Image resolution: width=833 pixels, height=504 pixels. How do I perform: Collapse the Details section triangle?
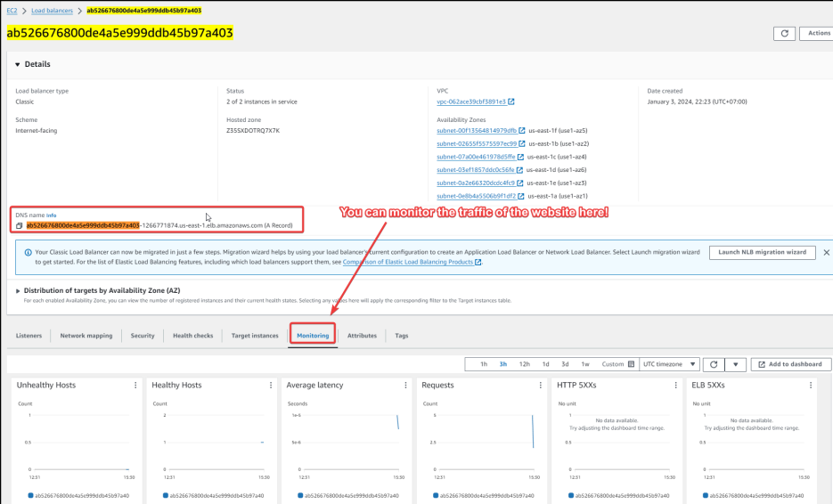(x=18, y=64)
